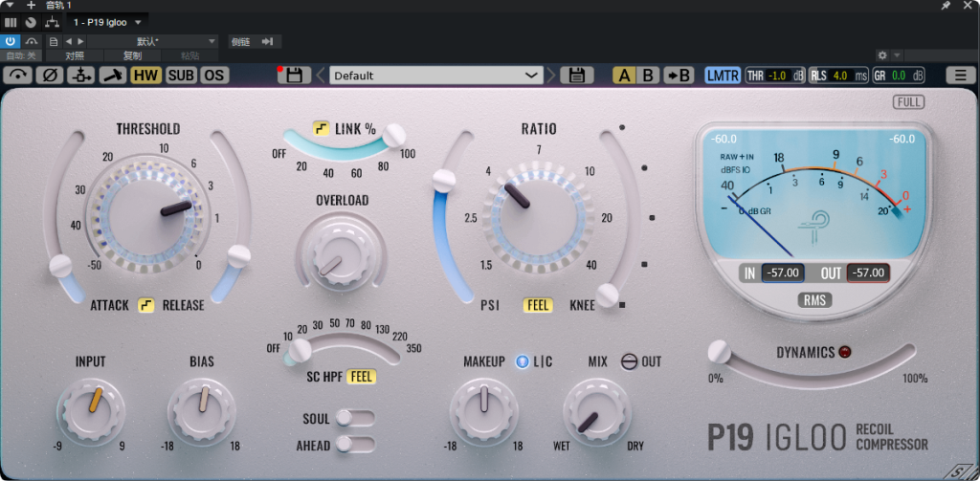Image resolution: width=980 pixels, height=481 pixels.
Task: Toggle the LINK % step icon
Action: pos(322,129)
